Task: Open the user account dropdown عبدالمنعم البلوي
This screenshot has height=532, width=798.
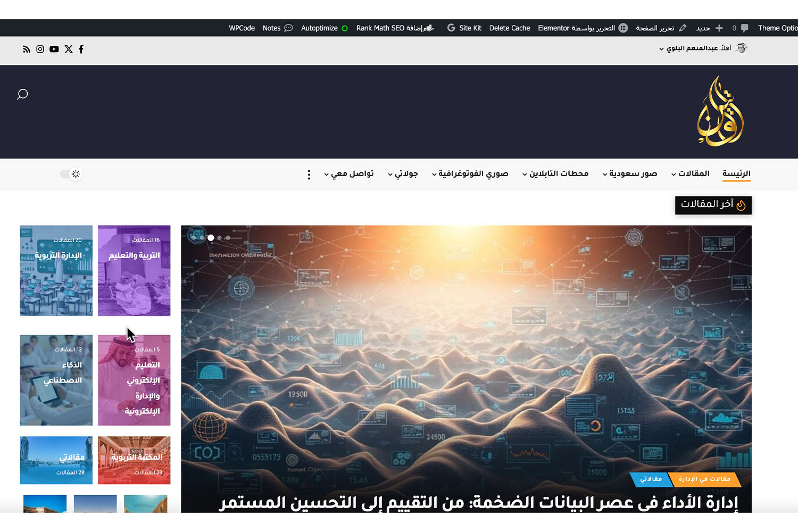Action: (696, 48)
